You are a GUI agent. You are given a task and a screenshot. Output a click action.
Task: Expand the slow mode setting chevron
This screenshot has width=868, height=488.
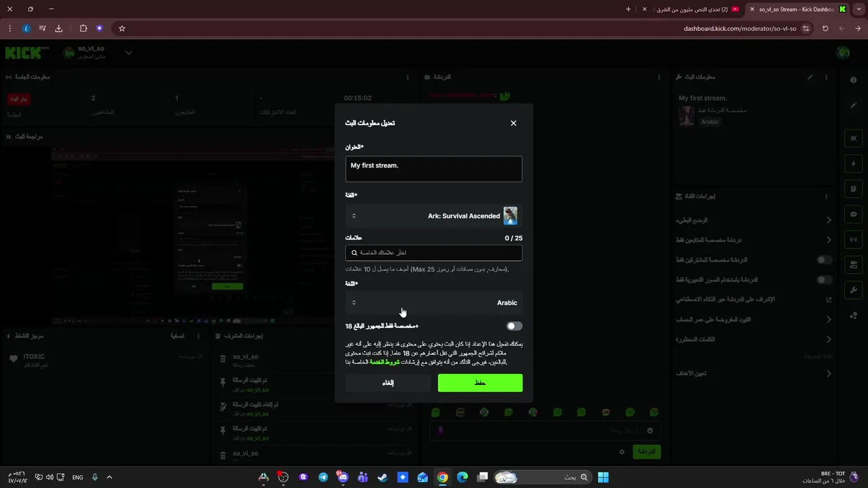[x=829, y=220]
